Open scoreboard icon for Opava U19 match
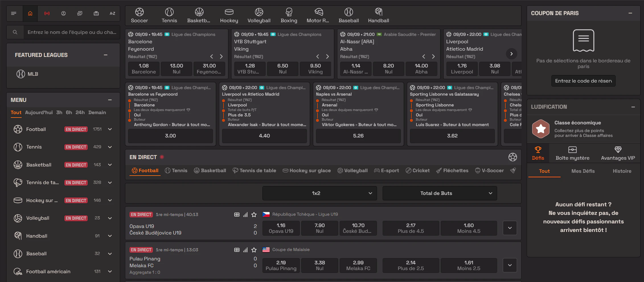644x282 pixels. point(237,215)
